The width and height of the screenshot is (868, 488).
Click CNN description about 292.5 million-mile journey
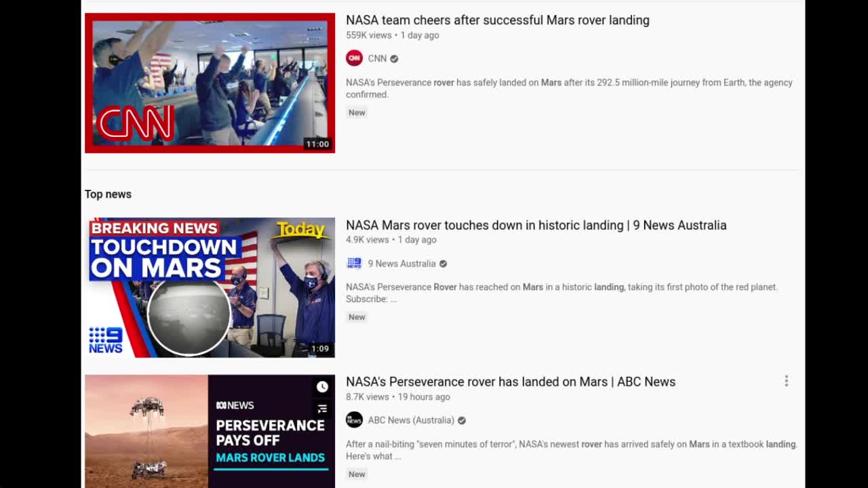tap(569, 89)
